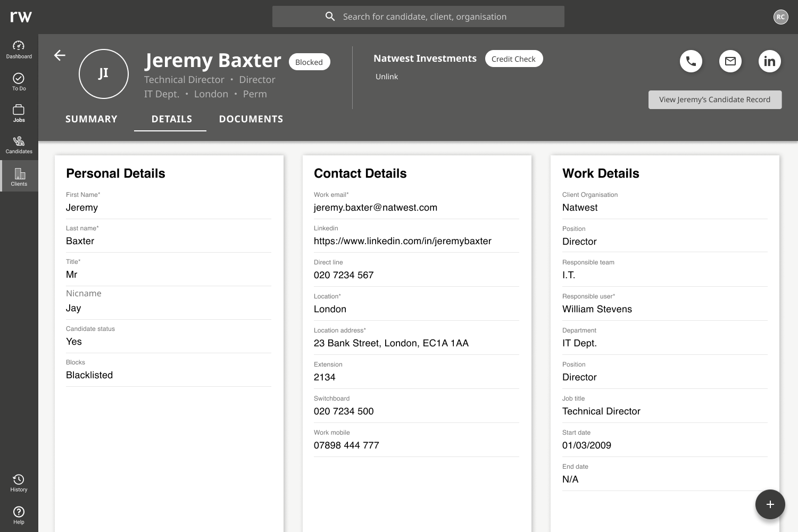
Task: Click the Contact Details heading
Action: [360, 173]
